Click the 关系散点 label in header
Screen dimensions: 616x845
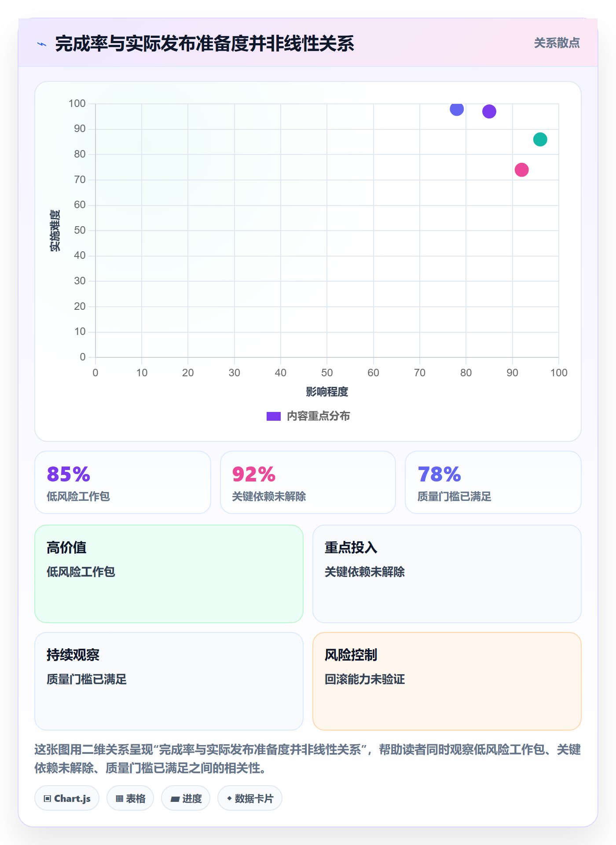coord(557,43)
